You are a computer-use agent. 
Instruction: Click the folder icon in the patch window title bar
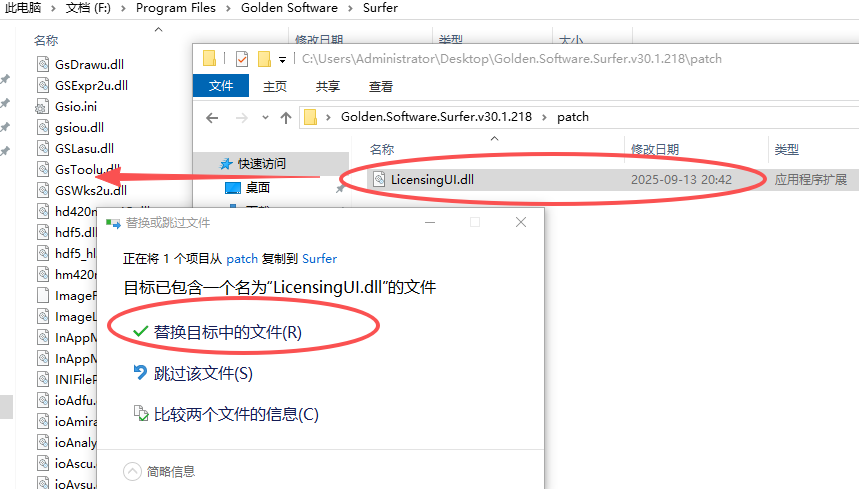(x=209, y=59)
